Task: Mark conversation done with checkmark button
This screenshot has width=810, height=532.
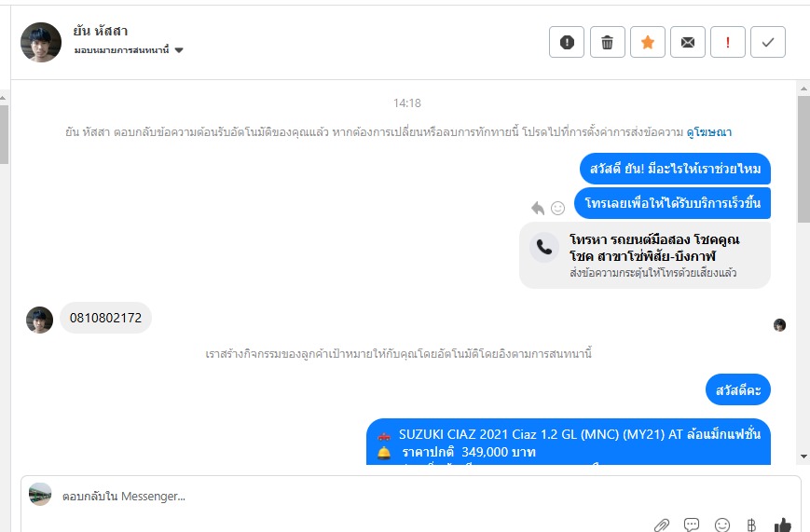Action: tap(768, 42)
